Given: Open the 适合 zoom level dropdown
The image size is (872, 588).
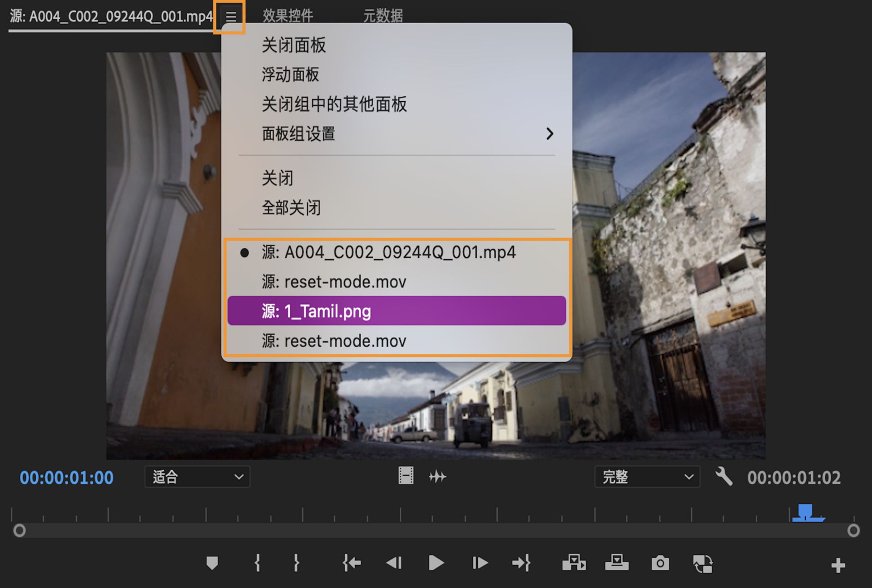Looking at the screenshot, I should pos(197,477).
